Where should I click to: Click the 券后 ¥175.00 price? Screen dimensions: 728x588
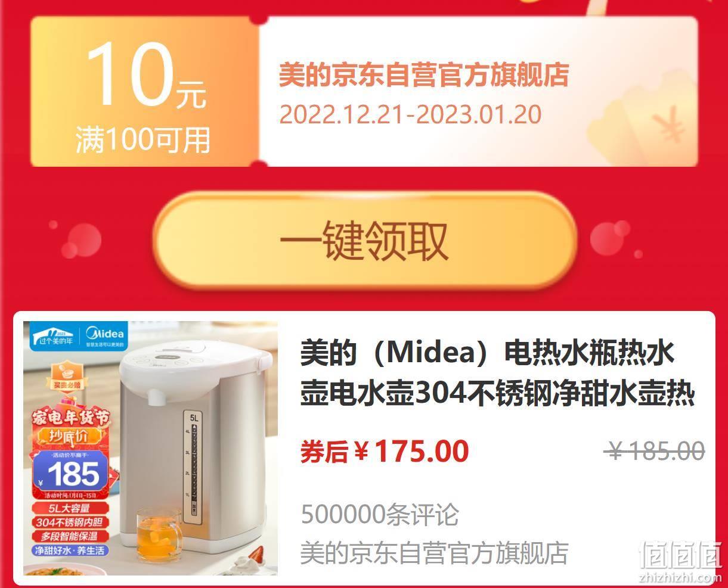coord(385,452)
